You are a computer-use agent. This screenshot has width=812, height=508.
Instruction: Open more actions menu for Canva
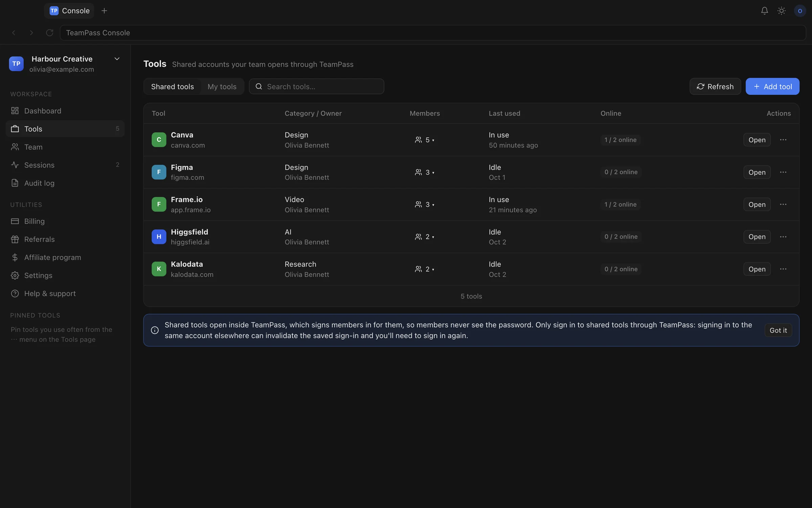[x=783, y=140]
